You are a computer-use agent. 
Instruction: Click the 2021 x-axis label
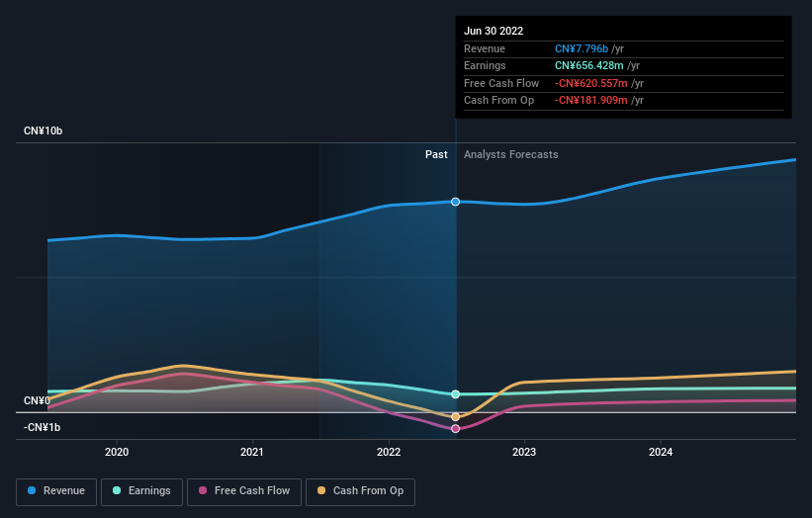[251, 452]
